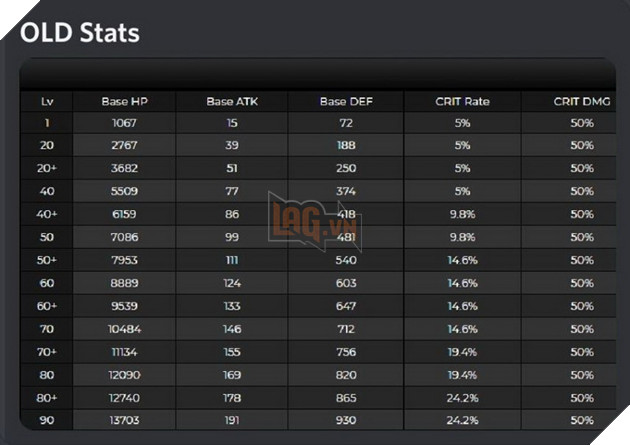Viewport: 630px width, 445px height.
Task: Select the "Base ATK" column header
Action: pyautogui.click(x=233, y=101)
